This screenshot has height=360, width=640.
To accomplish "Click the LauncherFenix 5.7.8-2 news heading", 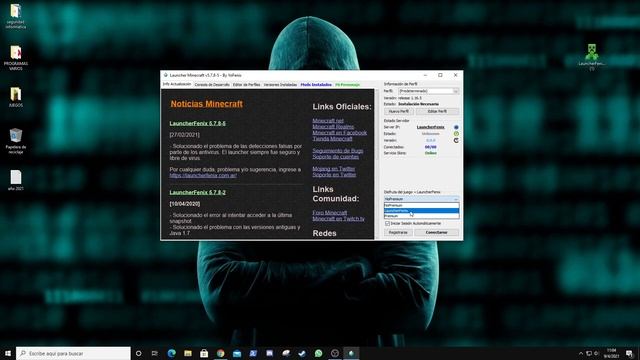I will click(197, 192).
